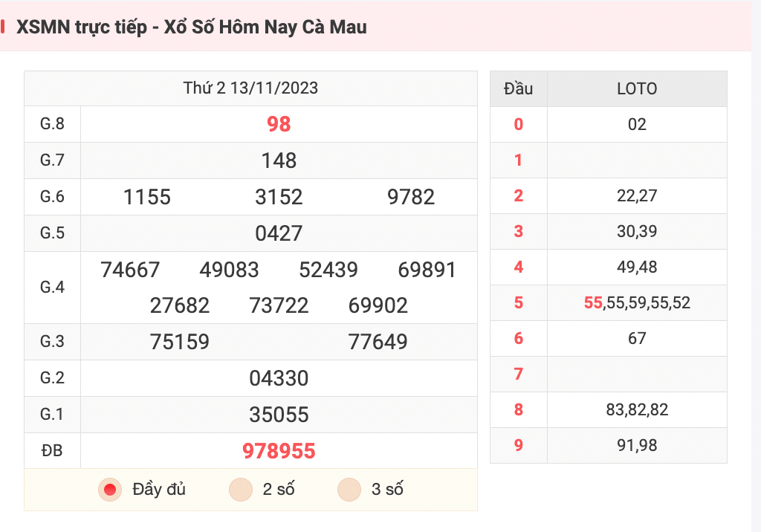This screenshot has width=761, height=532.
Task: Click the loto values 83,82,82
Action: 637,410
